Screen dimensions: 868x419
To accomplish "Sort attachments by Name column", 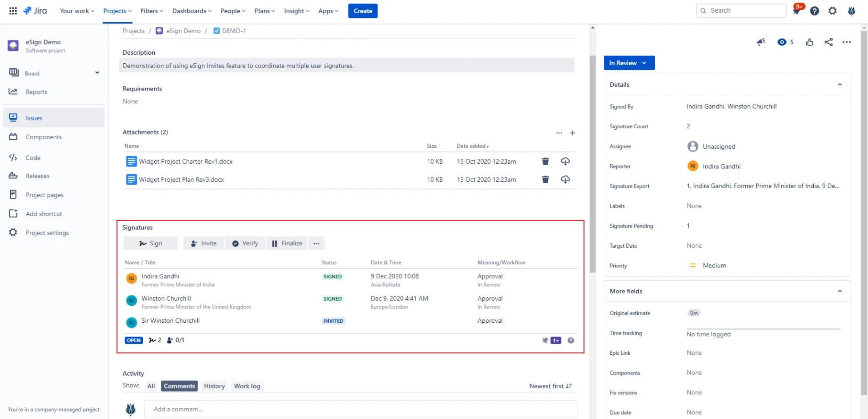I will pyautogui.click(x=133, y=146).
